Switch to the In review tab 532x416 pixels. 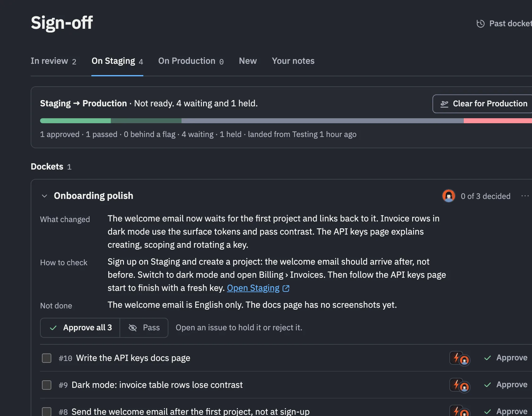pos(54,61)
